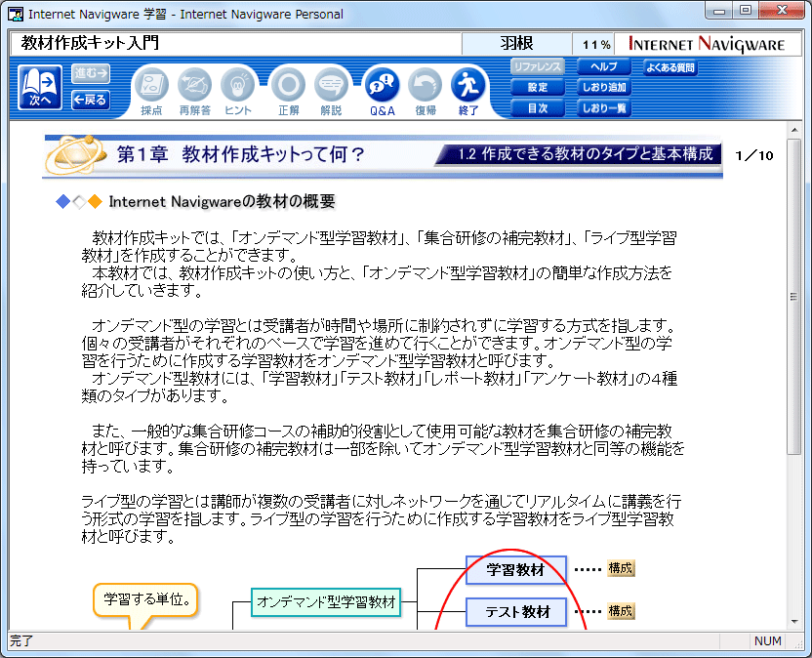Click the 構成 link beside テスト教材
The height and width of the screenshot is (658, 812).
[621, 611]
